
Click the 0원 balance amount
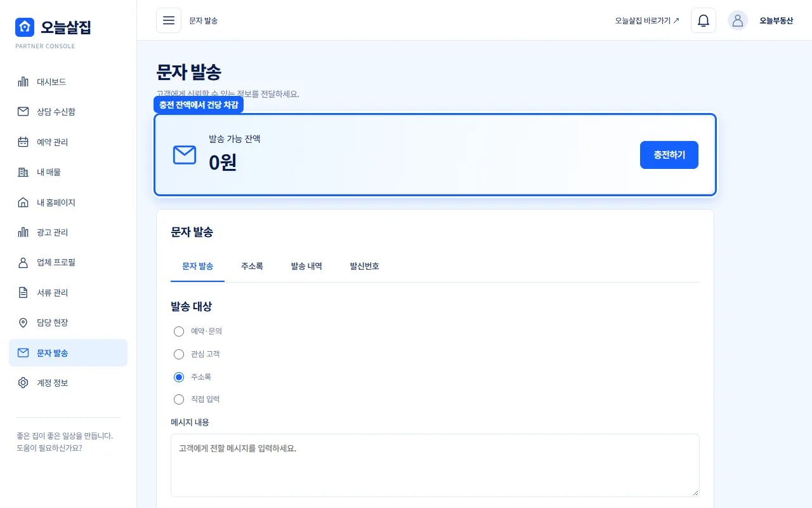[223, 163]
